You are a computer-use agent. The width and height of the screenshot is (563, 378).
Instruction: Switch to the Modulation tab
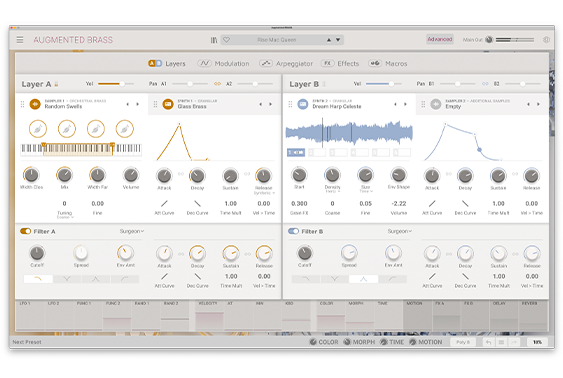pos(223,64)
